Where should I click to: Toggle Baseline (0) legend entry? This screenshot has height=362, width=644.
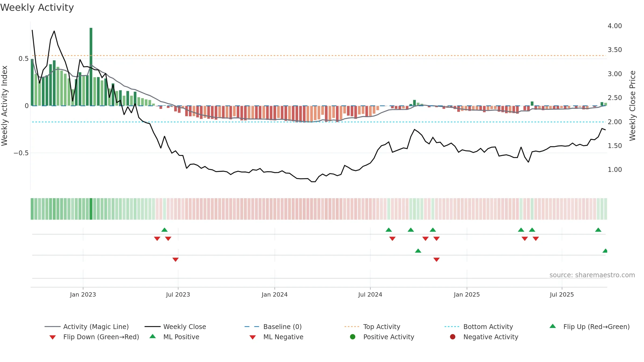point(273,327)
